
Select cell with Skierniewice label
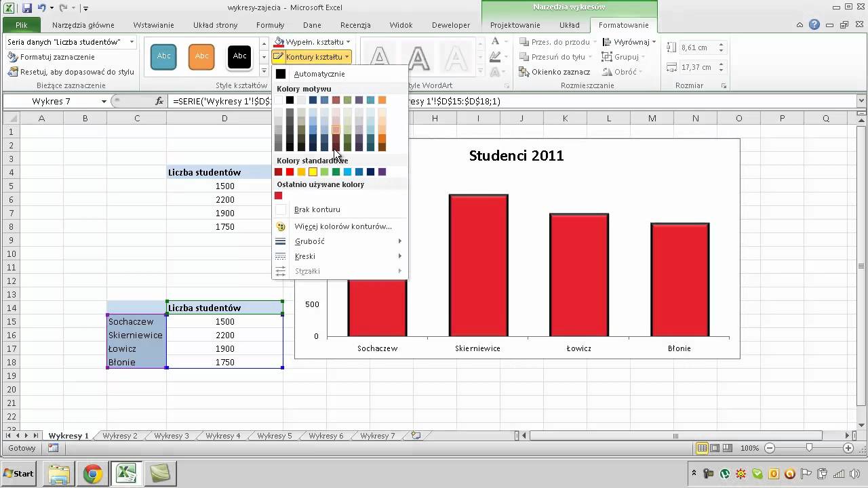136,335
